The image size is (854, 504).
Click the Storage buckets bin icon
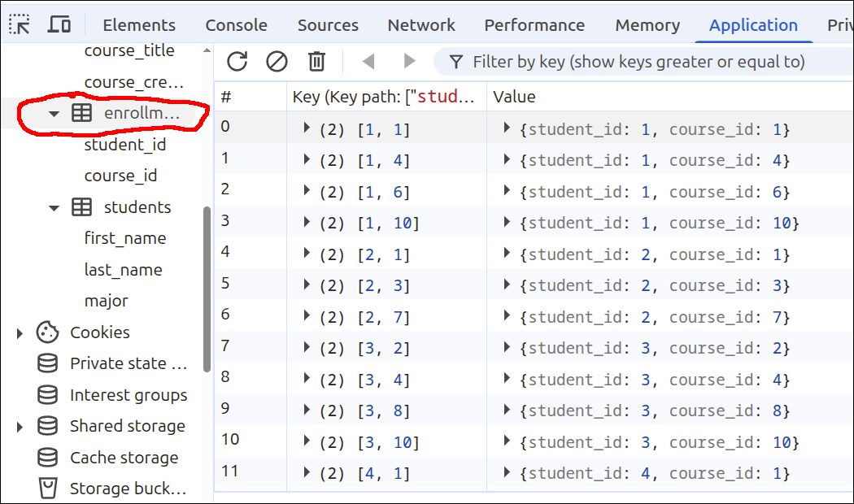[46, 488]
